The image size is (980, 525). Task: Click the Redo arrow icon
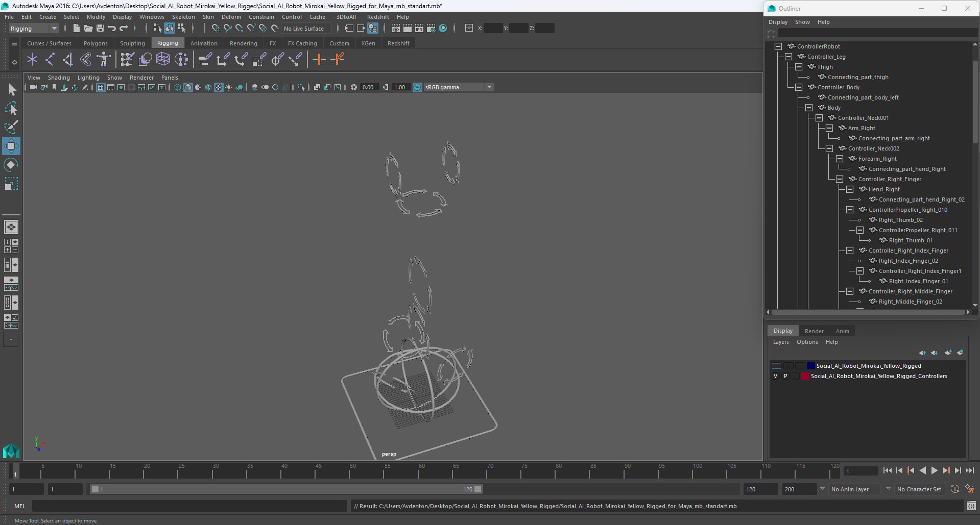tap(124, 29)
